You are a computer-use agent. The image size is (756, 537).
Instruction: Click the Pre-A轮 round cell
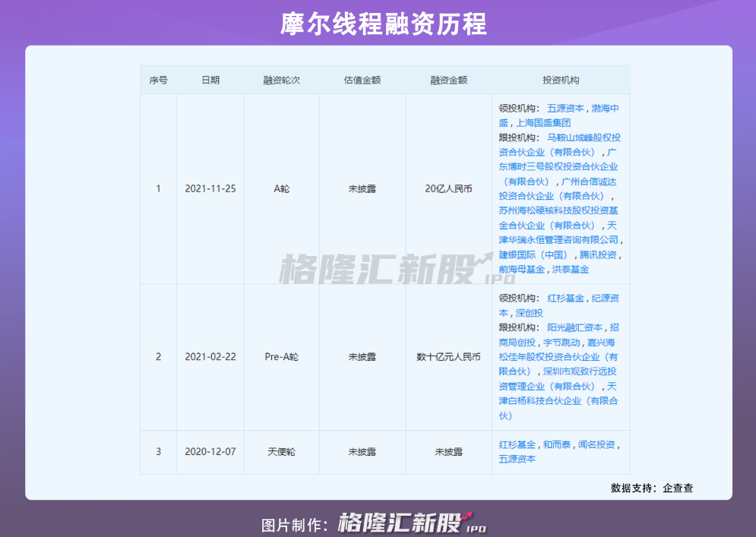tap(282, 357)
